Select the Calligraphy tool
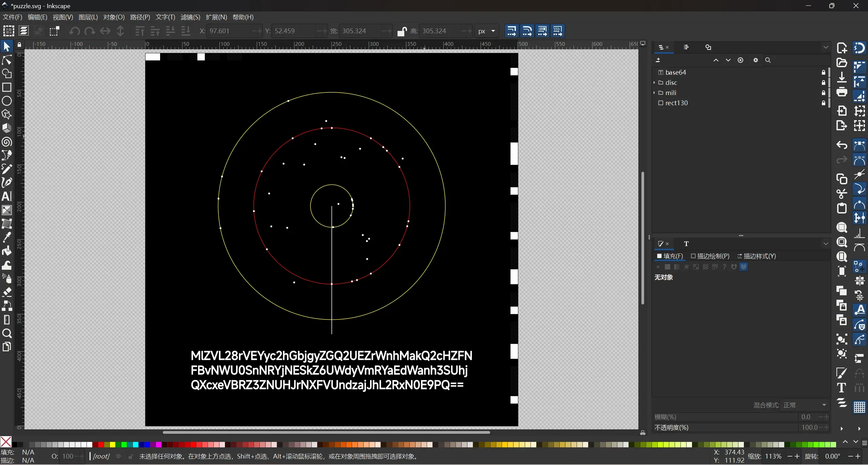 (x=7, y=183)
